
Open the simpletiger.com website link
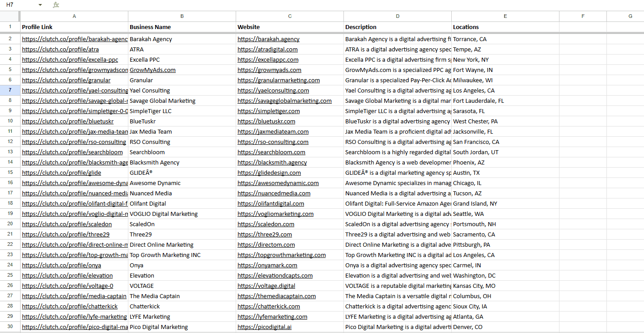tap(269, 111)
